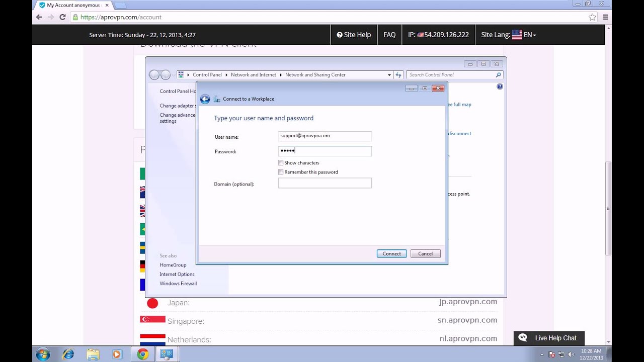This screenshot has width=644, height=362.
Task: Click the Password field
Action: coord(325,151)
